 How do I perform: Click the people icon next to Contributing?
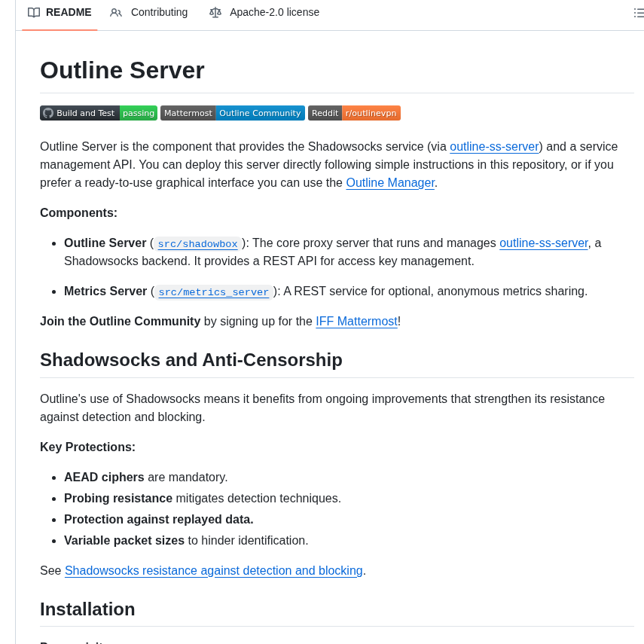114,13
